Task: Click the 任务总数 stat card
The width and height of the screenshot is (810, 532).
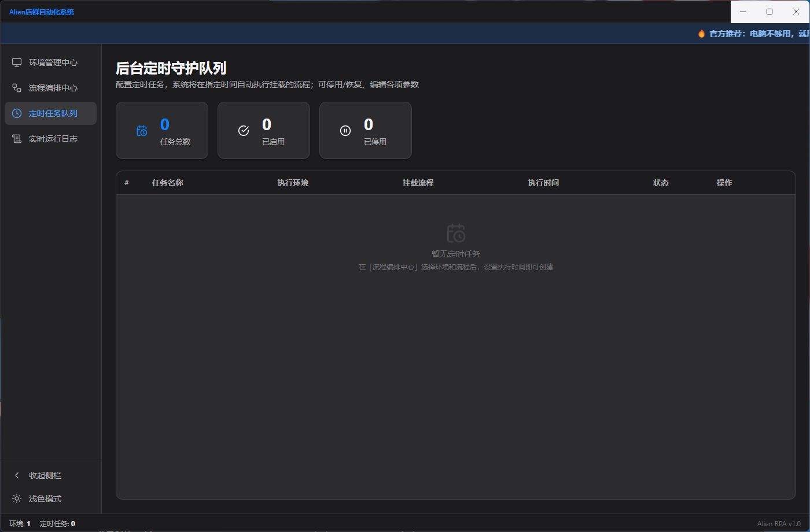Action: pos(162,131)
